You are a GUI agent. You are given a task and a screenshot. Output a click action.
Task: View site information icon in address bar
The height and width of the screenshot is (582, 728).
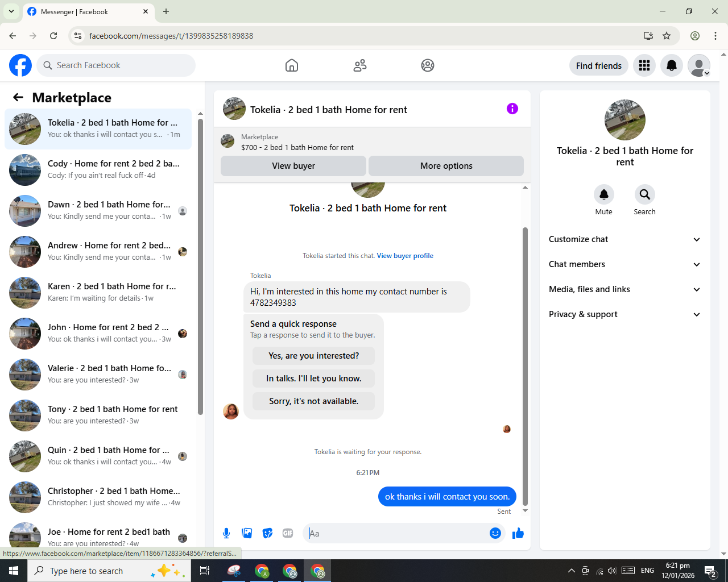[x=78, y=36]
